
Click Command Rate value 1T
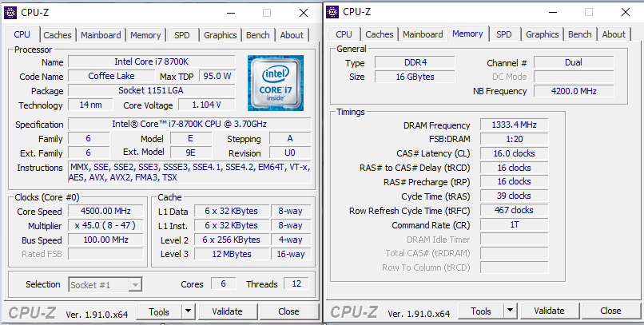pos(515,225)
